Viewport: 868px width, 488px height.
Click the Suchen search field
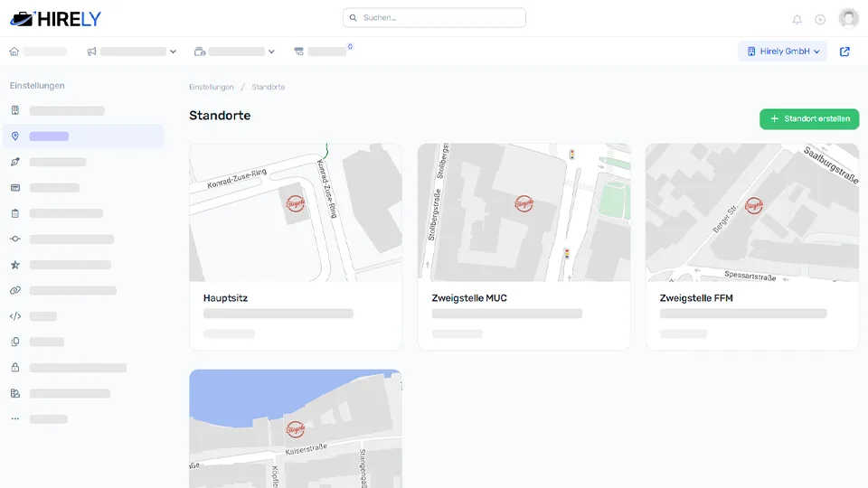[434, 18]
